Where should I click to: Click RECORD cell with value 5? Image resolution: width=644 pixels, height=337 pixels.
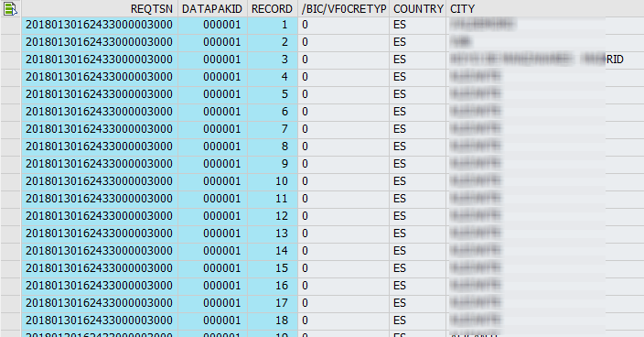[273, 94]
